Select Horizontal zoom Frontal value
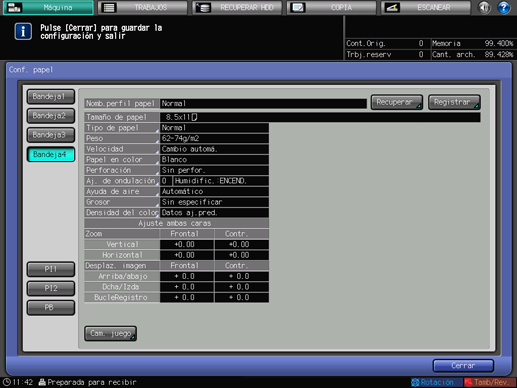Viewport: 517px width, 388px height. pyautogui.click(x=187, y=255)
